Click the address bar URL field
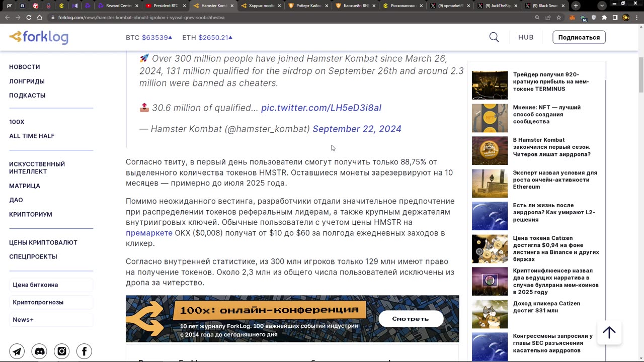 pos(292,17)
